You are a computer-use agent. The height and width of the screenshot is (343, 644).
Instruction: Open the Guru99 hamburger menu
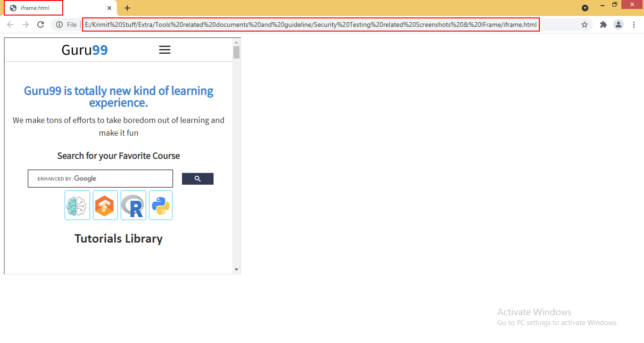tap(165, 50)
